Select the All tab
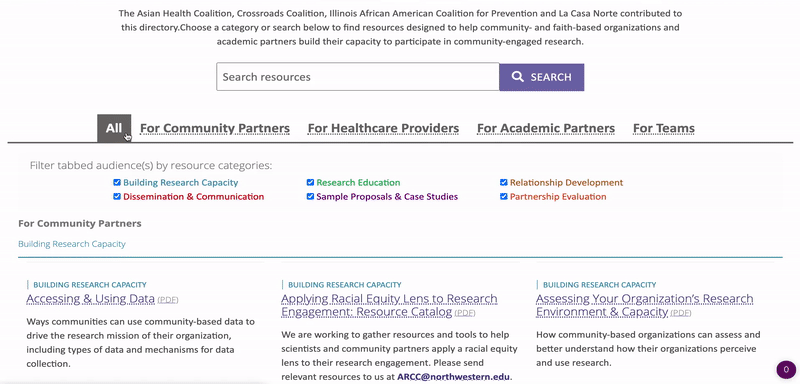The height and width of the screenshot is (384, 800). [x=114, y=128]
